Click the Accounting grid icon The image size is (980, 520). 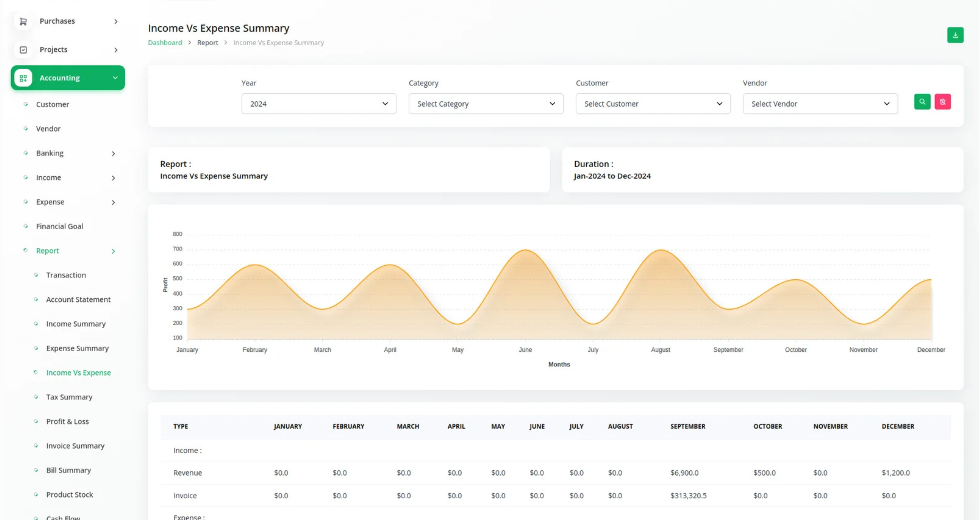[x=23, y=78]
